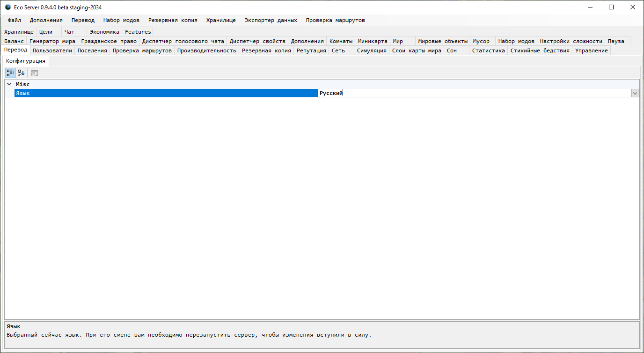The height and width of the screenshot is (353, 644).
Task: Switch to the Управление tab
Action: click(x=592, y=50)
